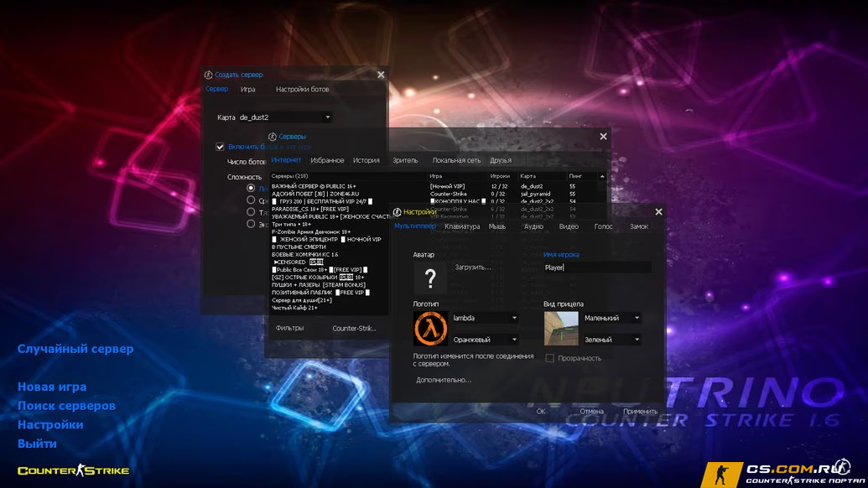Click Выйти in the main menu
Viewport: 868px width, 488px height.
[37, 444]
